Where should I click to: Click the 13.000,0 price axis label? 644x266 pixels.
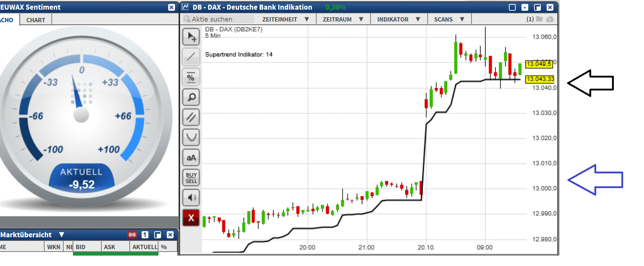(544, 188)
